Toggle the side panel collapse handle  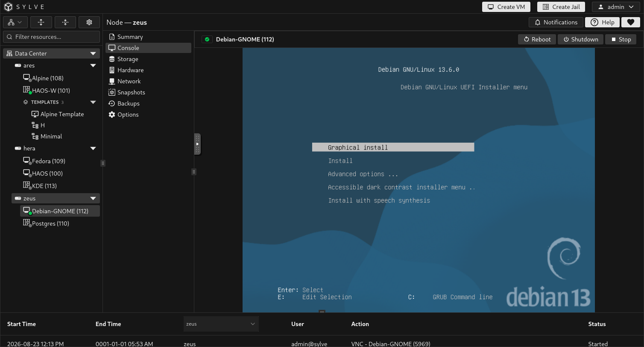pyautogui.click(x=197, y=144)
